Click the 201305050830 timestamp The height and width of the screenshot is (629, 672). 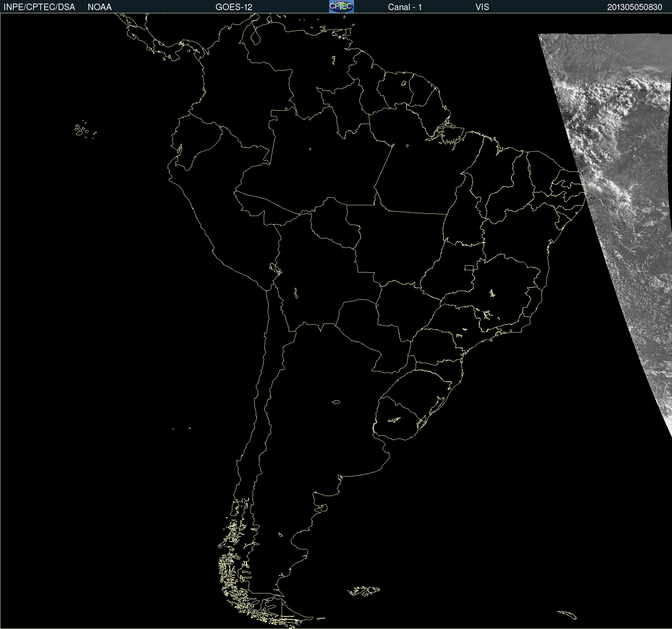pyautogui.click(x=635, y=7)
